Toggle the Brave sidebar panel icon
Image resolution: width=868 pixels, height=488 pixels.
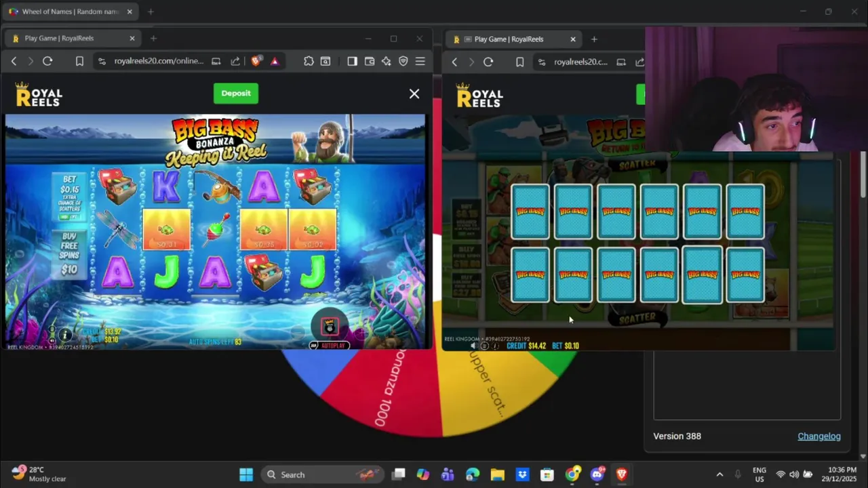coord(352,61)
